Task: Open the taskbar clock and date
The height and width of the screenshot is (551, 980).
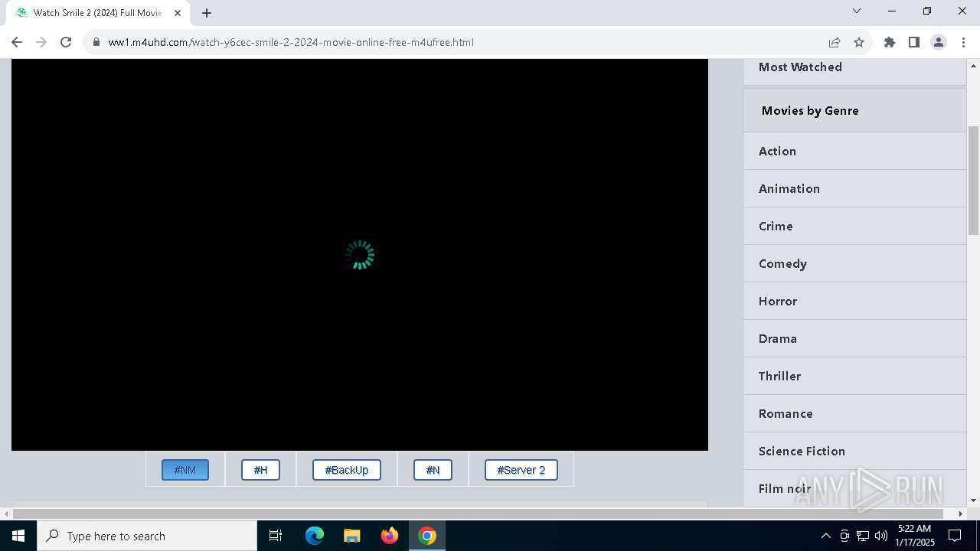Action: (915, 536)
